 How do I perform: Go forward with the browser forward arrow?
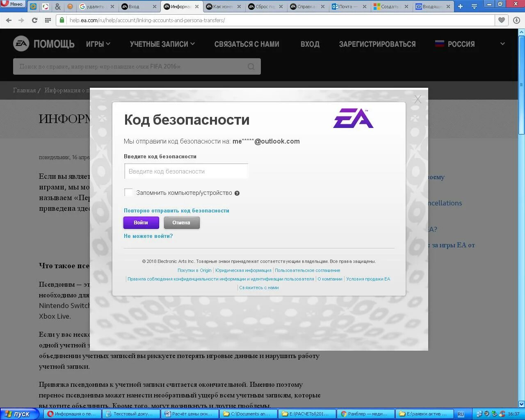point(21,20)
